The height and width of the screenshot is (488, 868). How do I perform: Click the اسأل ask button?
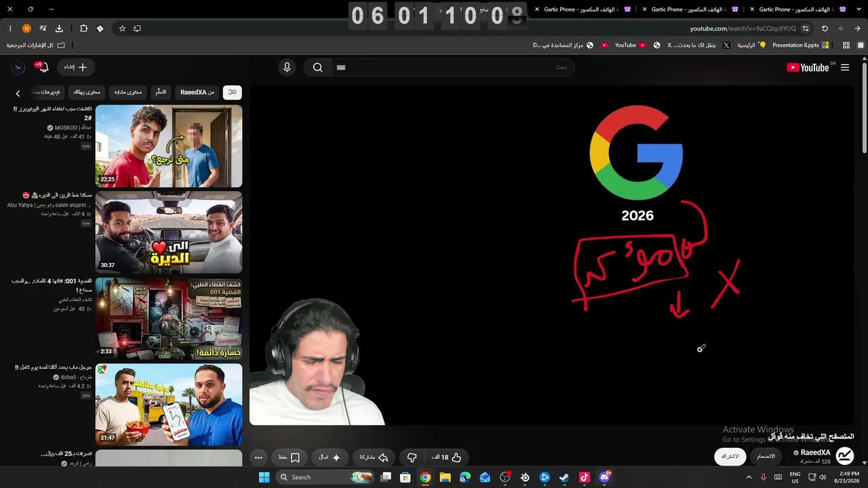[x=330, y=457]
